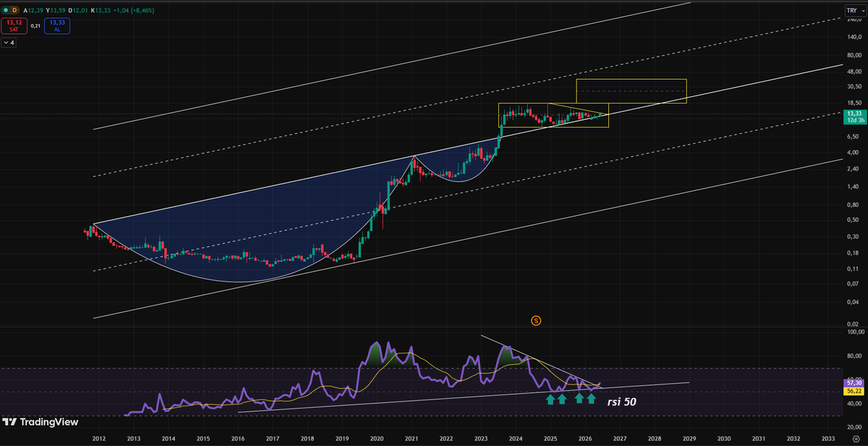The width and height of the screenshot is (868, 446).
Task: Click the 6,50 price scale label
Action: coord(854,135)
